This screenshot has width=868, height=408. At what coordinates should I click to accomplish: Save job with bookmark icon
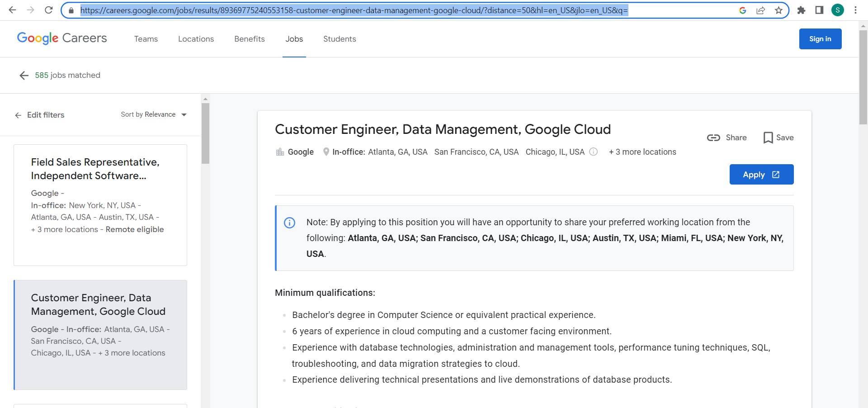pos(778,138)
